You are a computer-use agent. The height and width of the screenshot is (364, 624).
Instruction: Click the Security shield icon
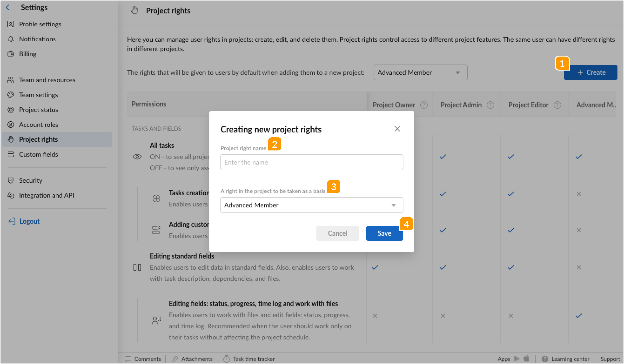11,180
